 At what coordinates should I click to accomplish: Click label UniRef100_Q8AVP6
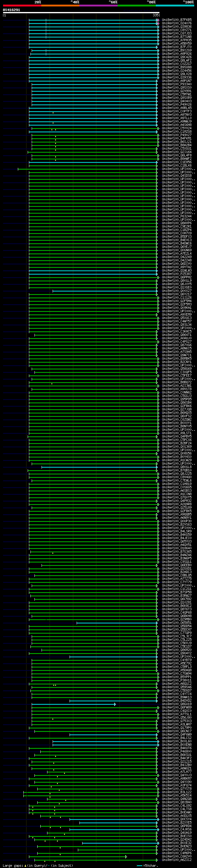[177, 223]
